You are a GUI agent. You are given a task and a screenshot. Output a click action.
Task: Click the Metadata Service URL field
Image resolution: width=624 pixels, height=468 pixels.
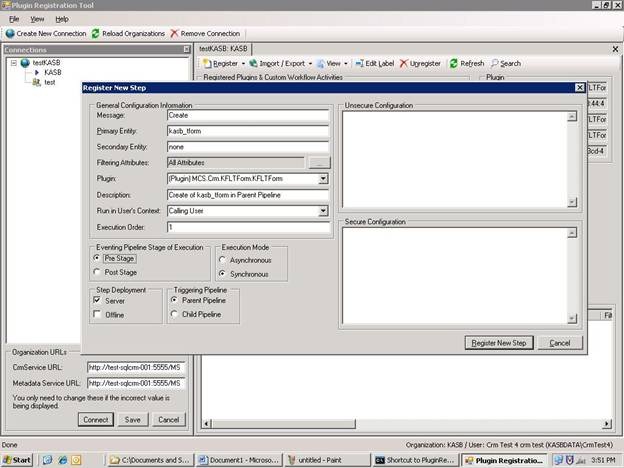click(x=136, y=383)
